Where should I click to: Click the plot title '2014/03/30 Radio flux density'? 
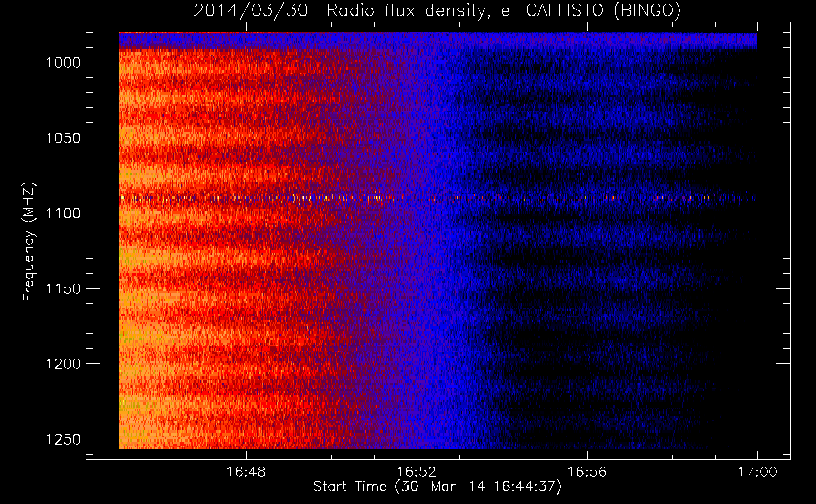click(x=437, y=10)
